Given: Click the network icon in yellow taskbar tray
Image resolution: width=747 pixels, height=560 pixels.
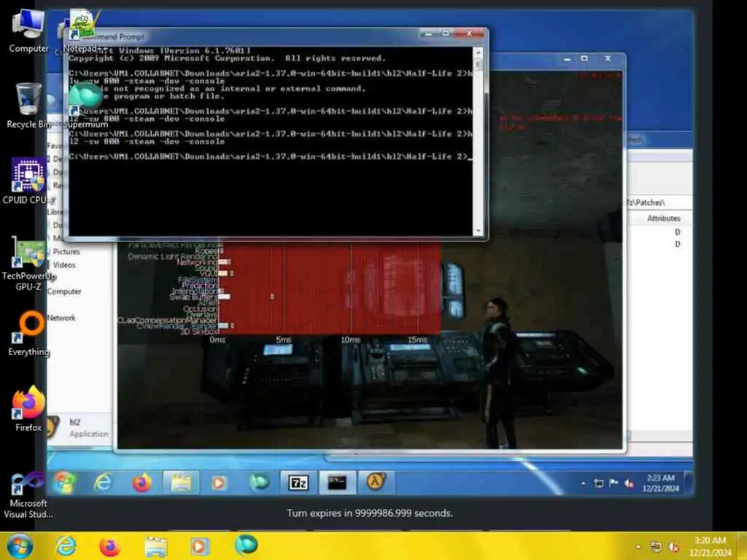Looking at the screenshot, I should [656, 547].
